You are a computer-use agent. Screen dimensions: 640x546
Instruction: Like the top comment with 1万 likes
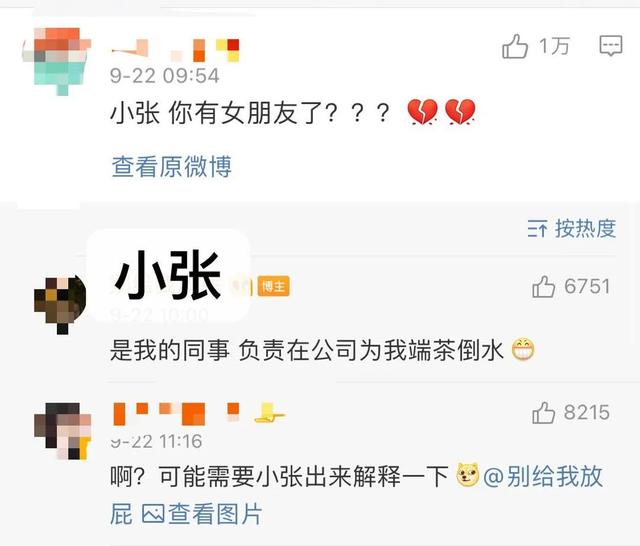coord(515,46)
